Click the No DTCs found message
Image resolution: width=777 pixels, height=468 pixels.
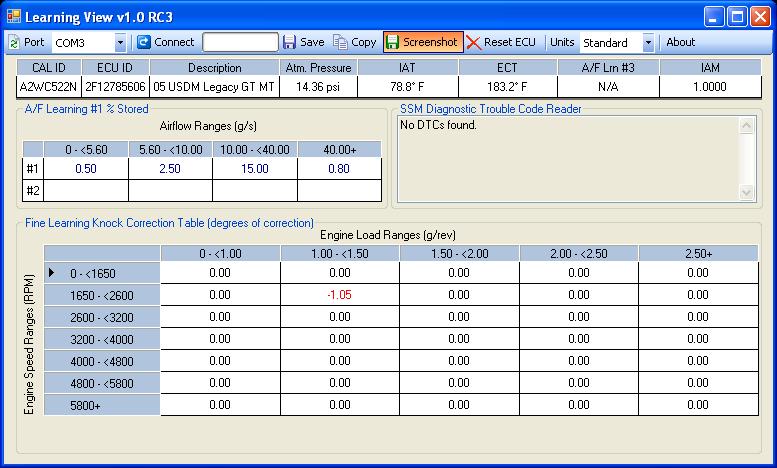coord(438,125)
